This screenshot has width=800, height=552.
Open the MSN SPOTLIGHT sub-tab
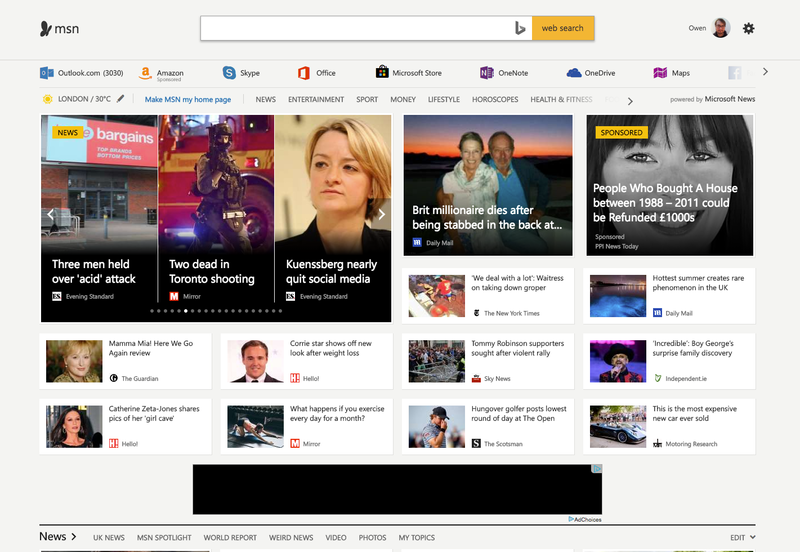click(164, 538)
